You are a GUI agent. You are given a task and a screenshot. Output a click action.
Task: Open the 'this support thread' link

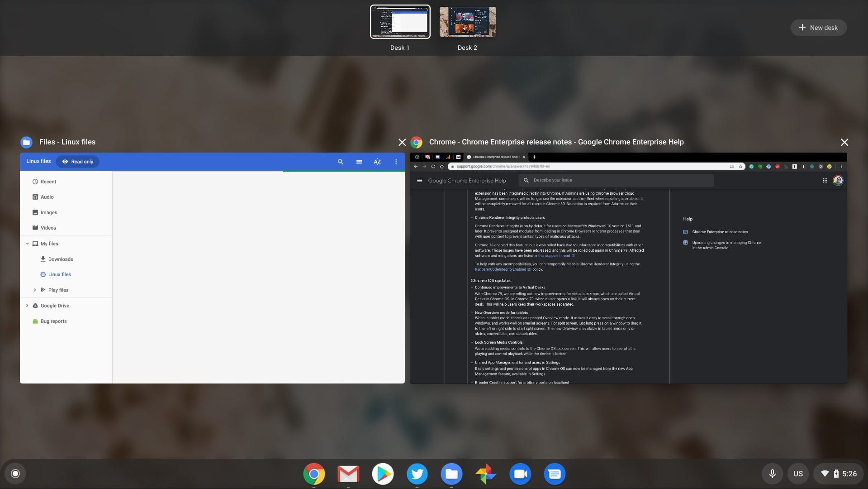coord(556,255)
